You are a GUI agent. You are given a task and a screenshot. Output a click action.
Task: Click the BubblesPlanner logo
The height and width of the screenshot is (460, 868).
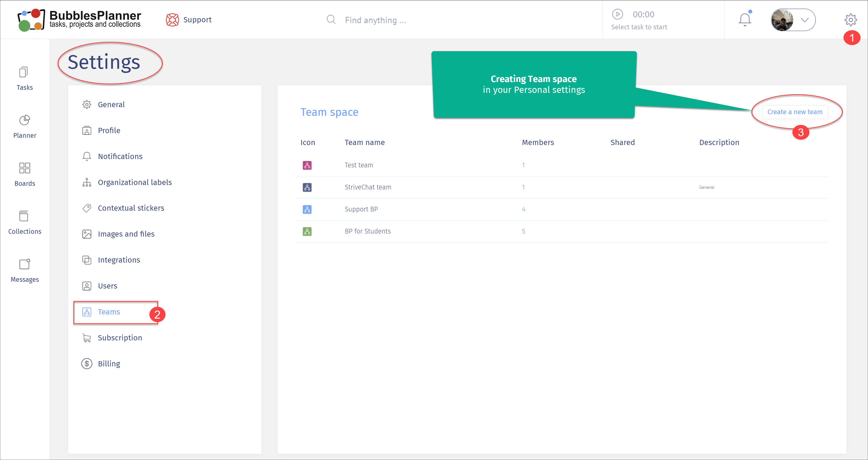coord(79,19)
